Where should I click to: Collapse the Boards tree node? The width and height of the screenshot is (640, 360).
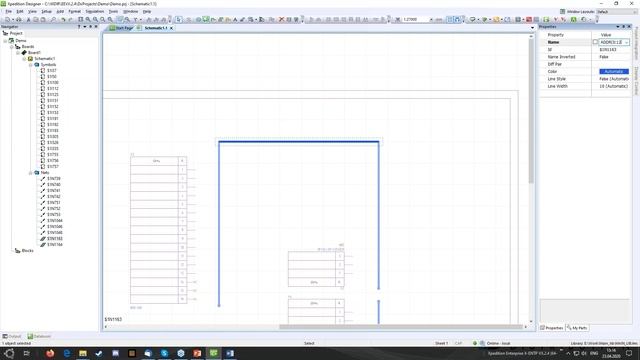click(12, 47)
